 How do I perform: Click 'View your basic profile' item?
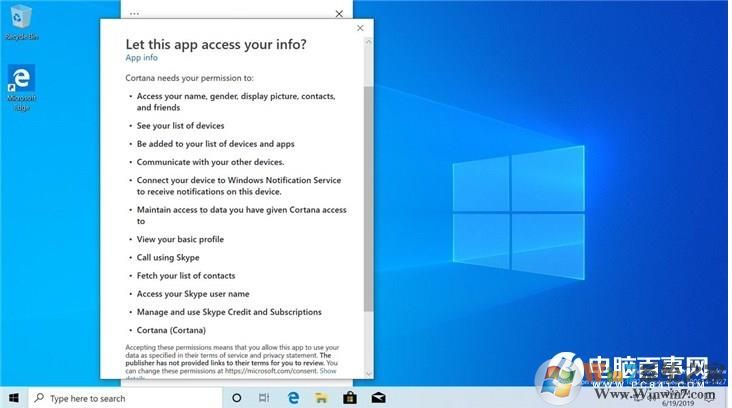180,239
